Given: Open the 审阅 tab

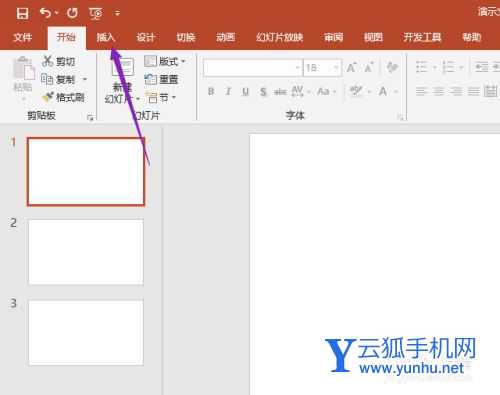Looking at the screenshot, I should (333, 37).
